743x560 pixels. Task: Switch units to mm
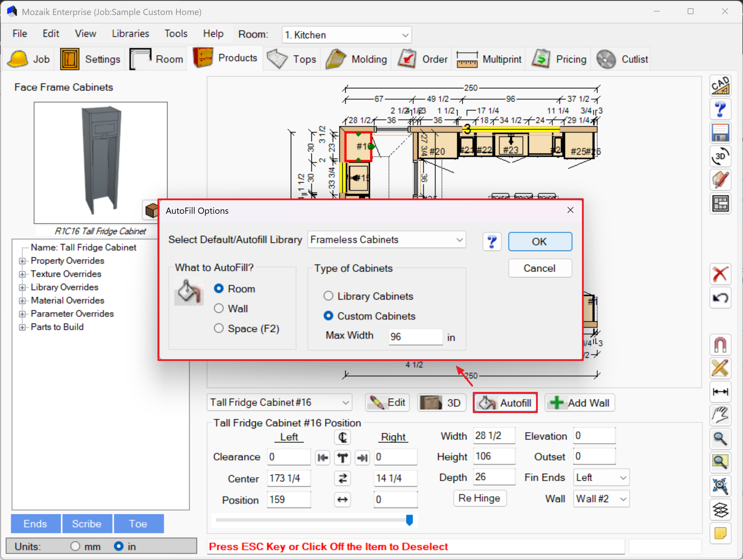pos(75,546)
